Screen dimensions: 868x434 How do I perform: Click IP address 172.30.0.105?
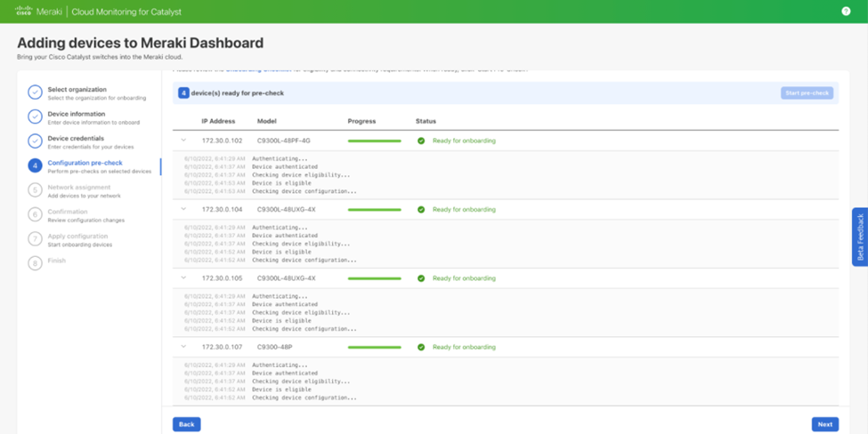tap(222, 278)
